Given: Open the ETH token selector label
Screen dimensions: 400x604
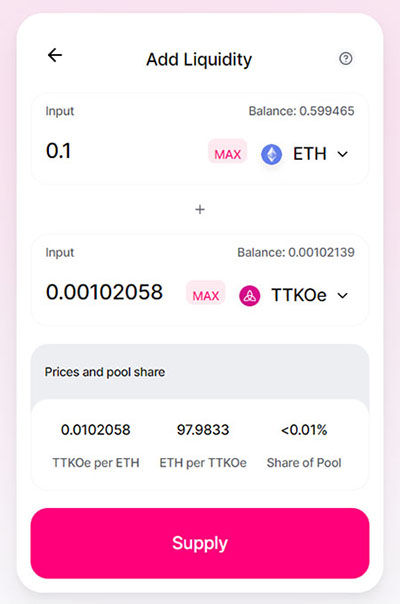Looking at the screenshot, I should coord(310,154).
